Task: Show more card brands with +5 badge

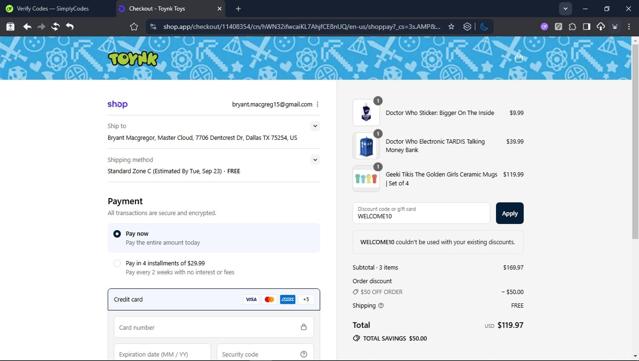Action: 306,299
